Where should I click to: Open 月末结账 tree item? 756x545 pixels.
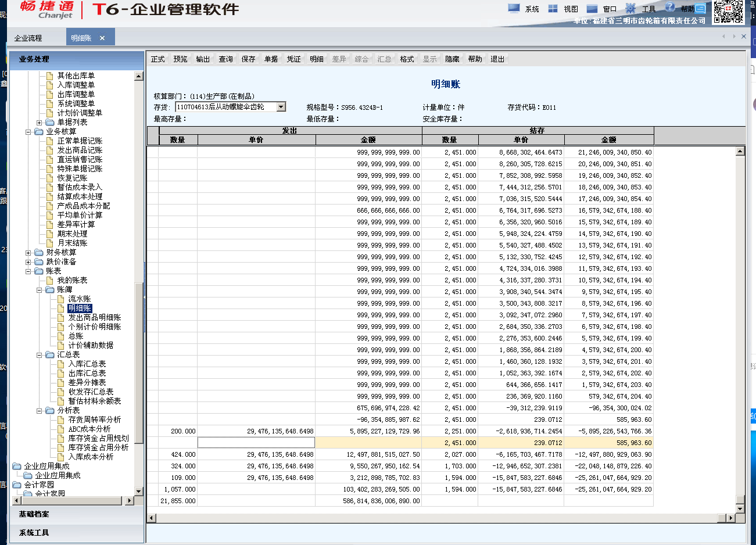click(72, 243)
